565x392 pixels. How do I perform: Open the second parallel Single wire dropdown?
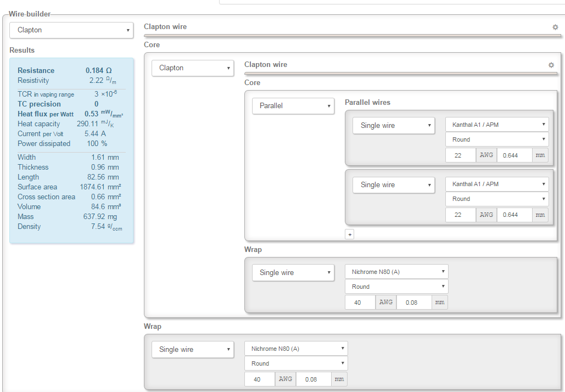tap(394, 185)
